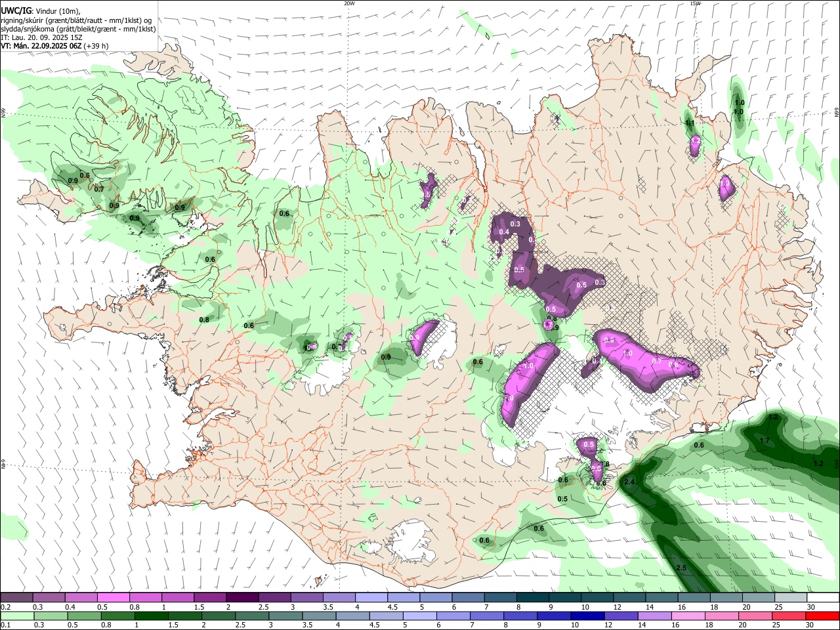Click the dark plum 0.2 swatch in upper scale
Screen dimensions: 840x630
(16, 598)
